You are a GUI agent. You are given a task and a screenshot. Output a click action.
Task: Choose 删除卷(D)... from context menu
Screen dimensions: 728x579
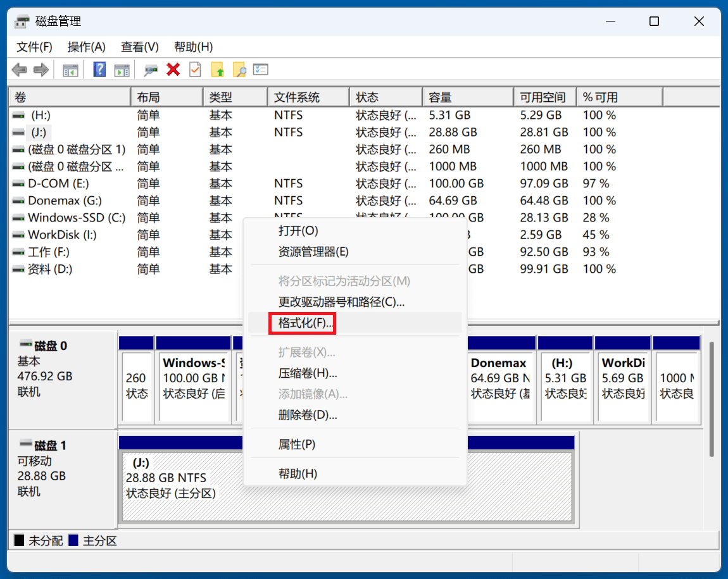pos(308,415)
